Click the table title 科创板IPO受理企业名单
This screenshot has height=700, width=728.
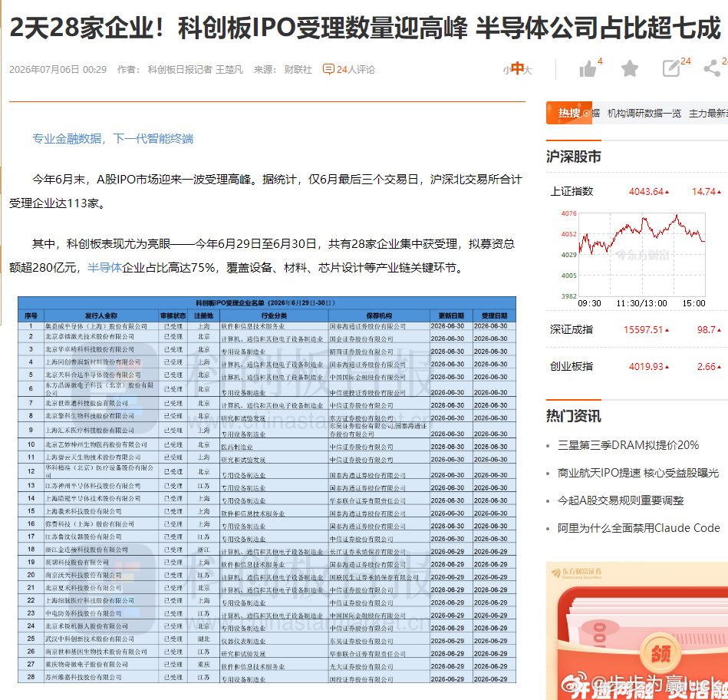coord(265,303)
